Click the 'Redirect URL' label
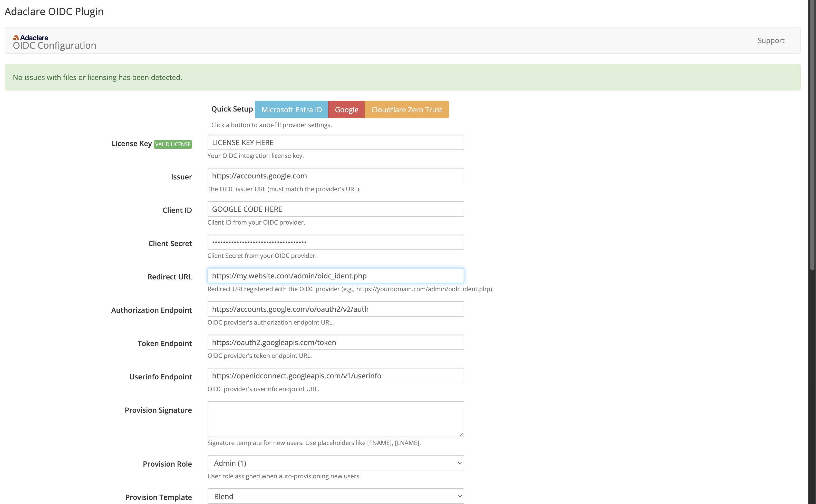This screenshot has height=504, width=816. pos(169,277)
